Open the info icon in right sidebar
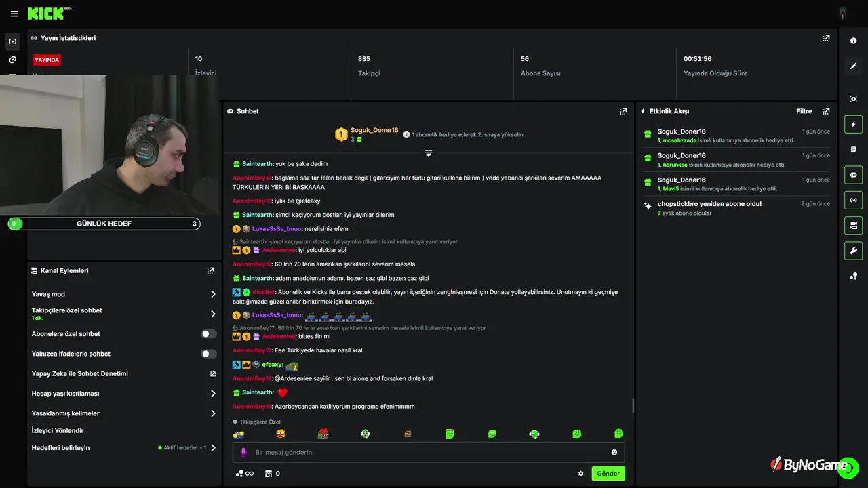868x488 pixels. (853, 41)
